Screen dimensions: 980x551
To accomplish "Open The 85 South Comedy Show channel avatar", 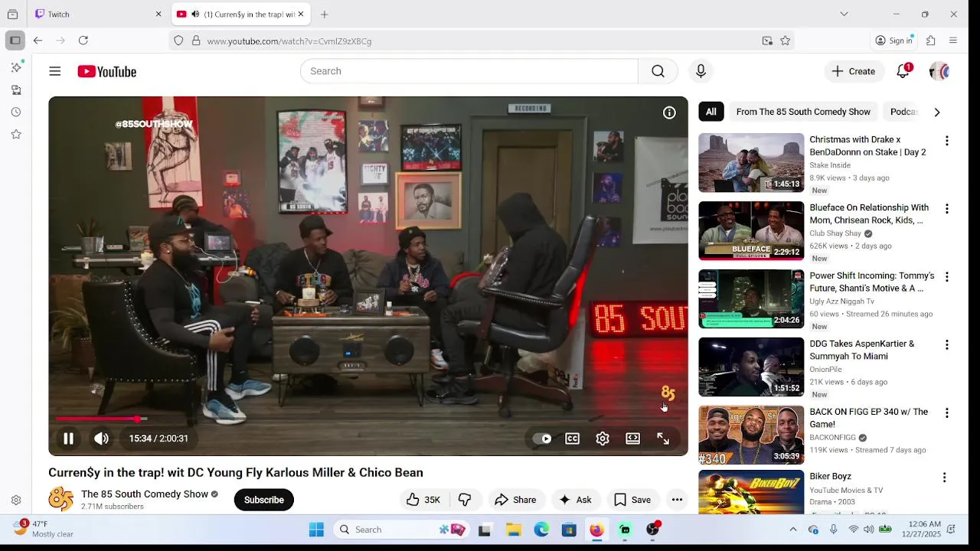I will (61, 500).
